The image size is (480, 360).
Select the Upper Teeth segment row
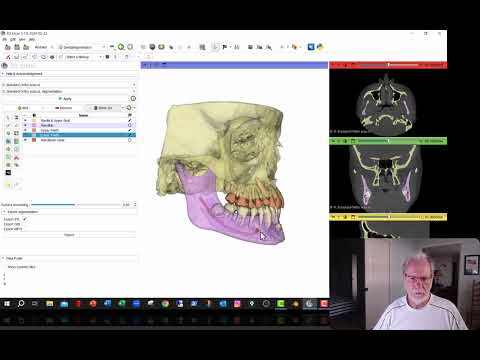click(x=79, y=130)
